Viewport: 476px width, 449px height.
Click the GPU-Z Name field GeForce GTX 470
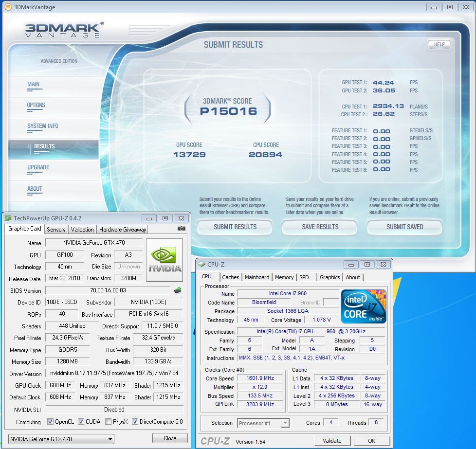[x=94, y=243]
